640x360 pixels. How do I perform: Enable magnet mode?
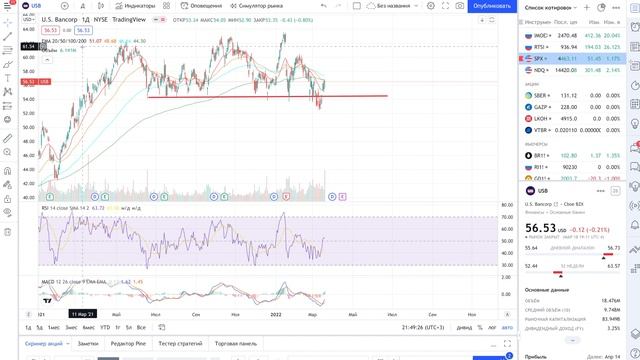click(x=7, y=171)
